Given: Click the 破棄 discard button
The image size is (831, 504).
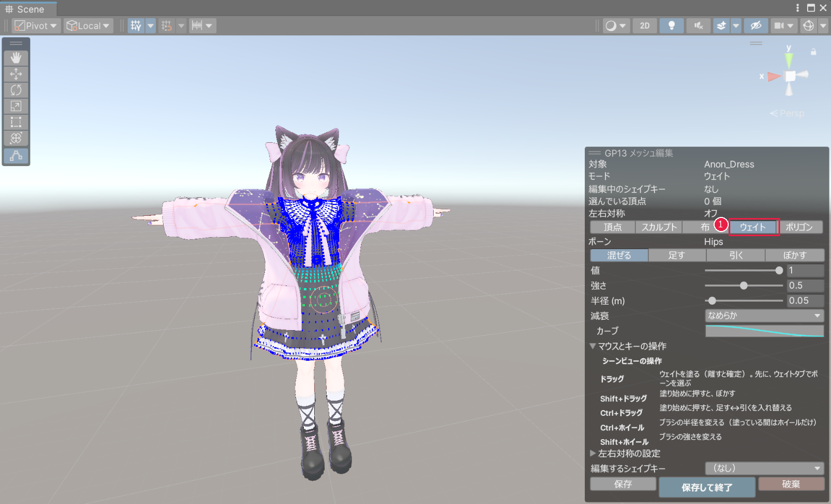Looking at the screenshot, I should [x=791, y=484].
